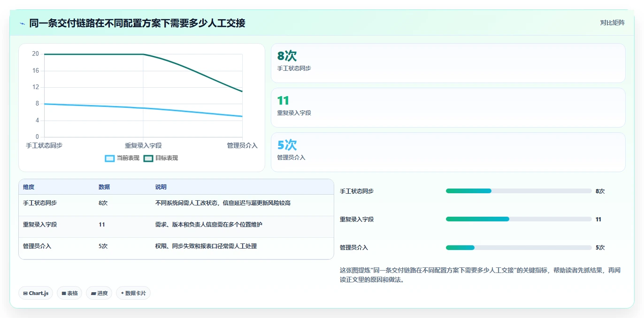The height and width of the screenshot is (318, 644).
Task: Click the 8次 value beside the progress bar
Action: [600, 191]
